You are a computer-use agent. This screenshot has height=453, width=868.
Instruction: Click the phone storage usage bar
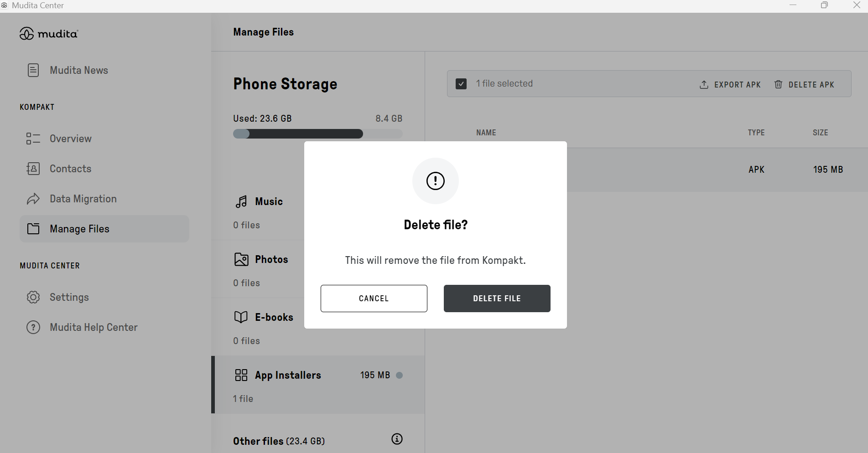click(317, 134)
